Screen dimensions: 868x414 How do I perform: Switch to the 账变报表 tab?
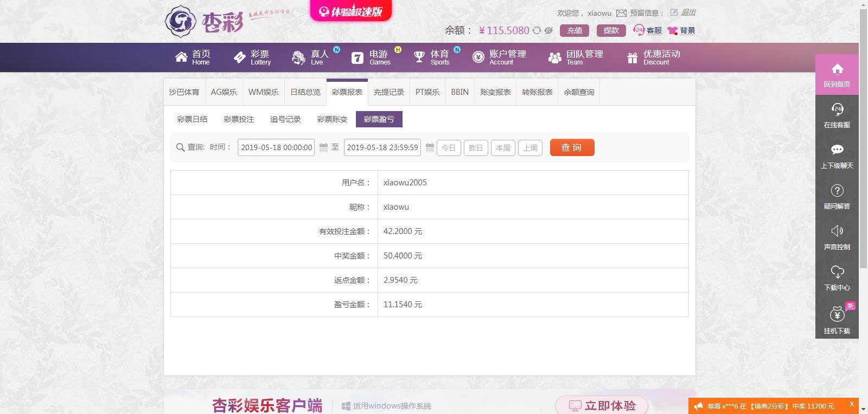(x=495, y=92)
